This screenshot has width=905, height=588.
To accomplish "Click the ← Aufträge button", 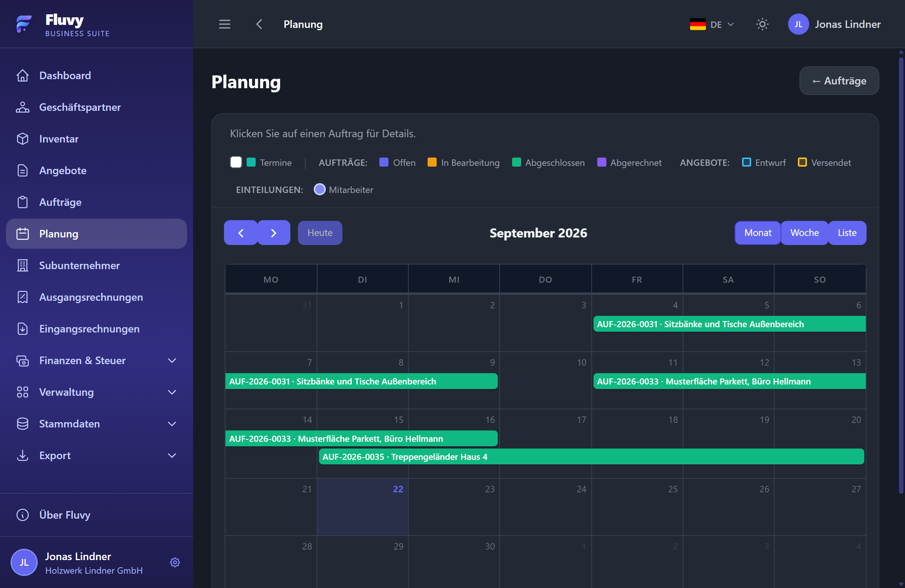I will point(839,81).
